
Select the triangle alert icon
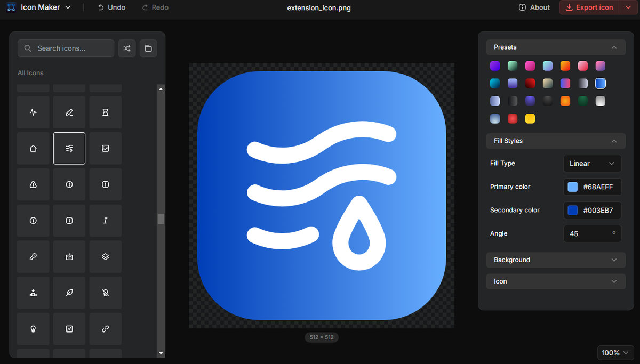coord(33,184)
